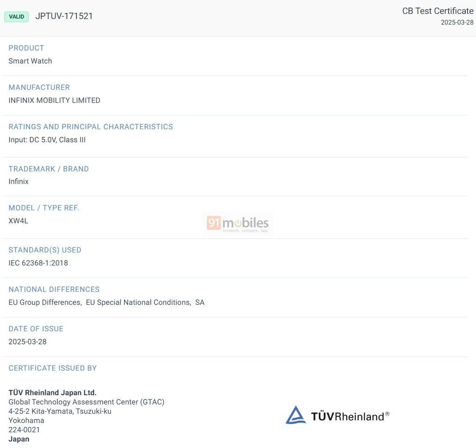Click the MANUFACTURER field label

[39, 88]
